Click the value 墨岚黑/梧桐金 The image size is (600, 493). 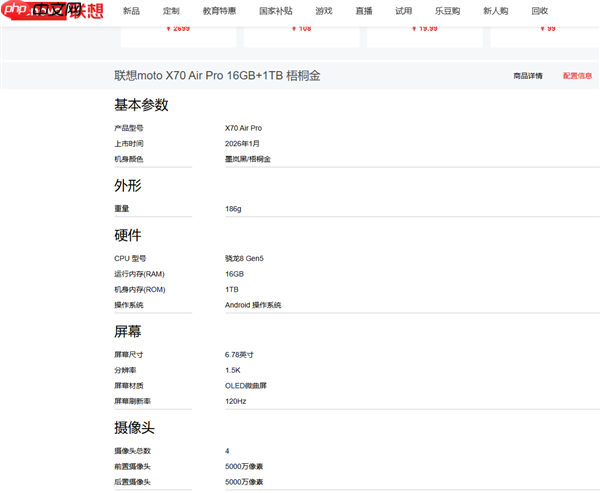[x=248, y=159]
